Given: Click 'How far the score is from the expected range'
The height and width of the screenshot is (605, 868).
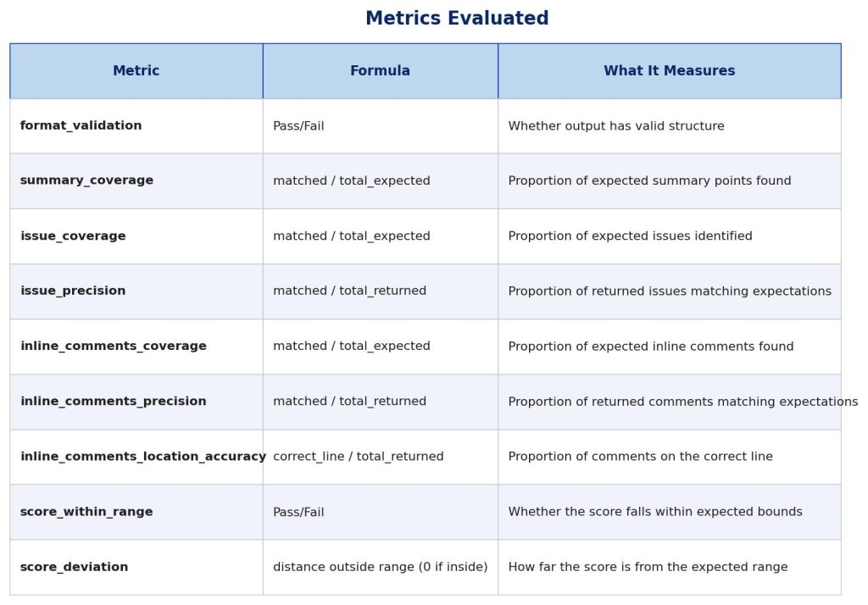Looking at the screenshot, I should point(648,567).
